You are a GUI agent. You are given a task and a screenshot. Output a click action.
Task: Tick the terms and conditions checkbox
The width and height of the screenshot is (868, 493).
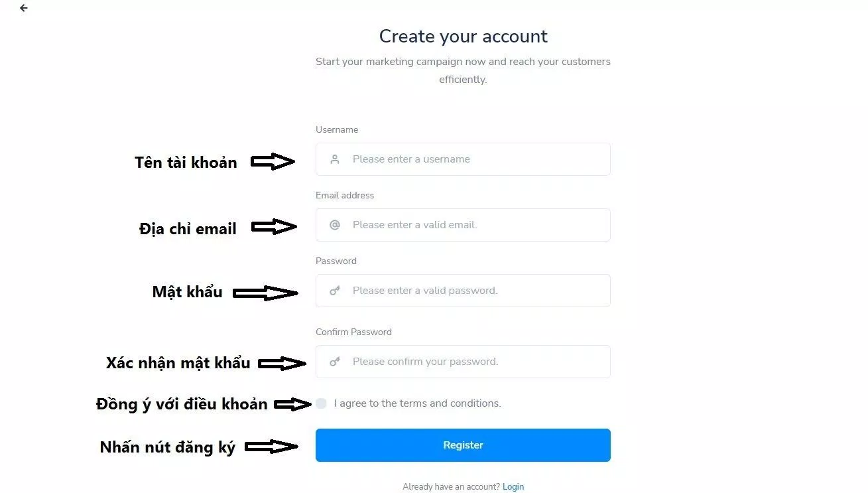322,403
